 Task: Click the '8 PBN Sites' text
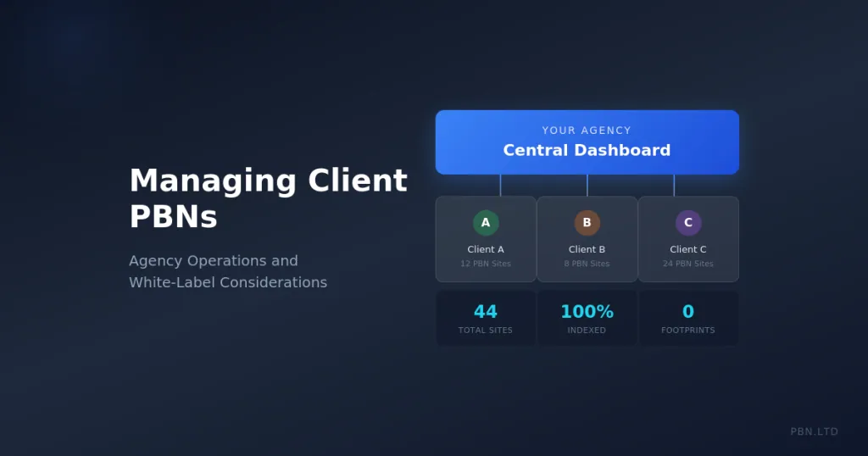point(587,264)
